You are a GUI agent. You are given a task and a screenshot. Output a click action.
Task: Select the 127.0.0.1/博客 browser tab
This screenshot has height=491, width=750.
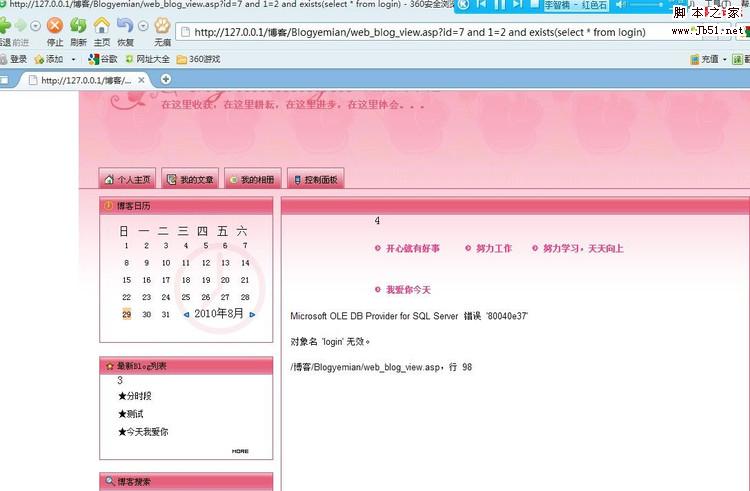coord(84,80)
